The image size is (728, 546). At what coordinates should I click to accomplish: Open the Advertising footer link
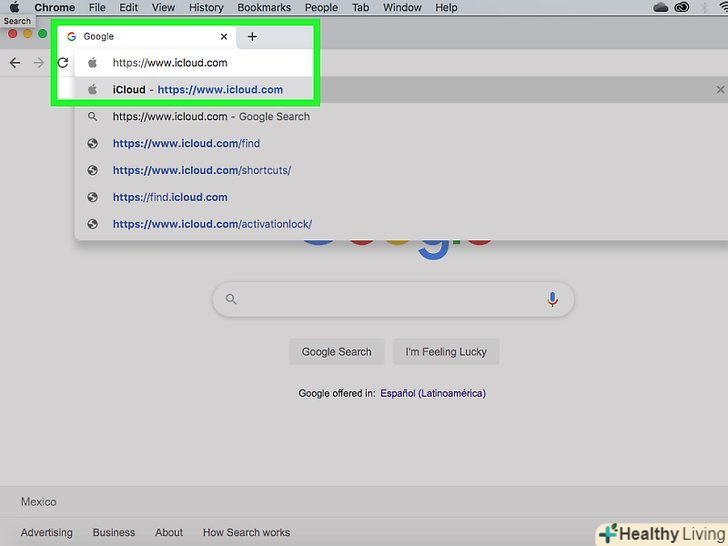coord(46,533)
